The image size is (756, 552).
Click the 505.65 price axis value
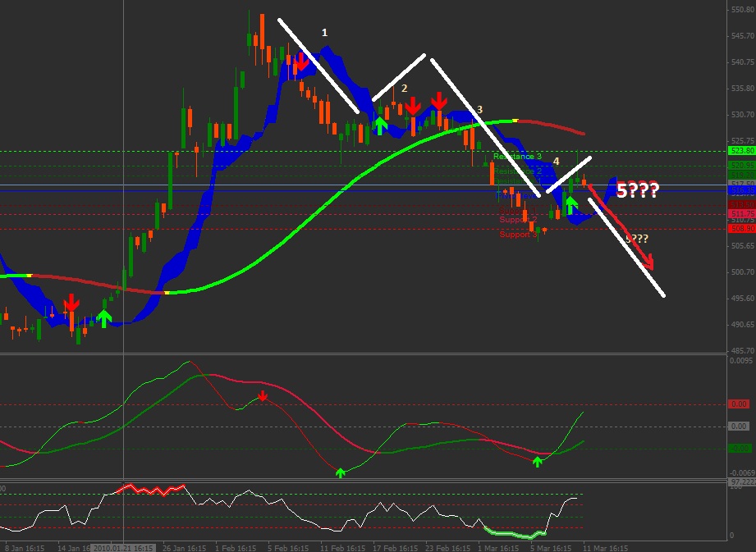click(743, 246)
